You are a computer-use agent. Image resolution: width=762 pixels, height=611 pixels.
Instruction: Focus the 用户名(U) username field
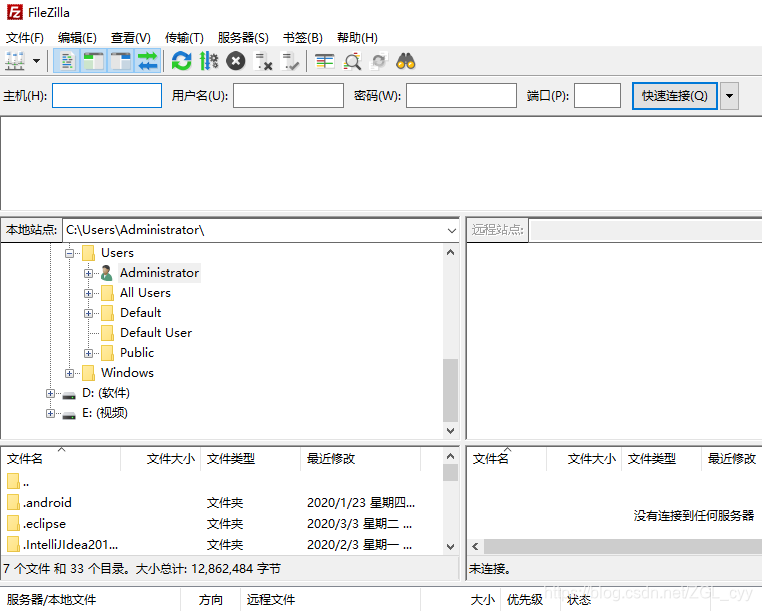[288, 95]
